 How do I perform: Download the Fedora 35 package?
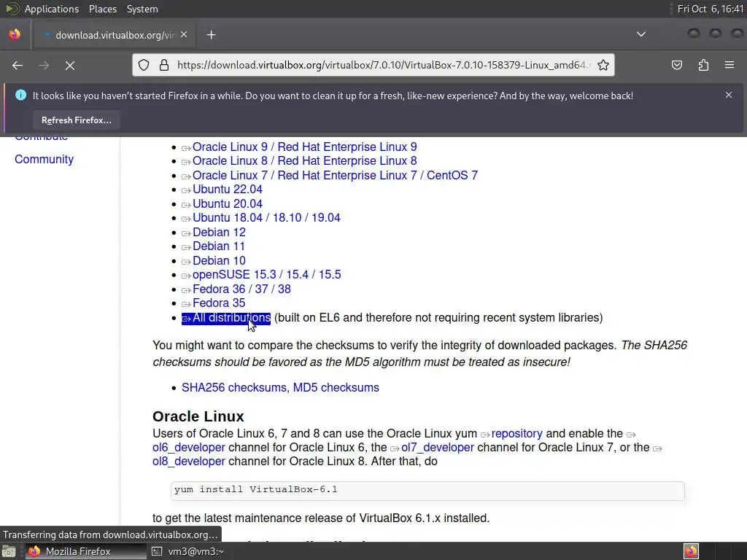pos(219,303)
